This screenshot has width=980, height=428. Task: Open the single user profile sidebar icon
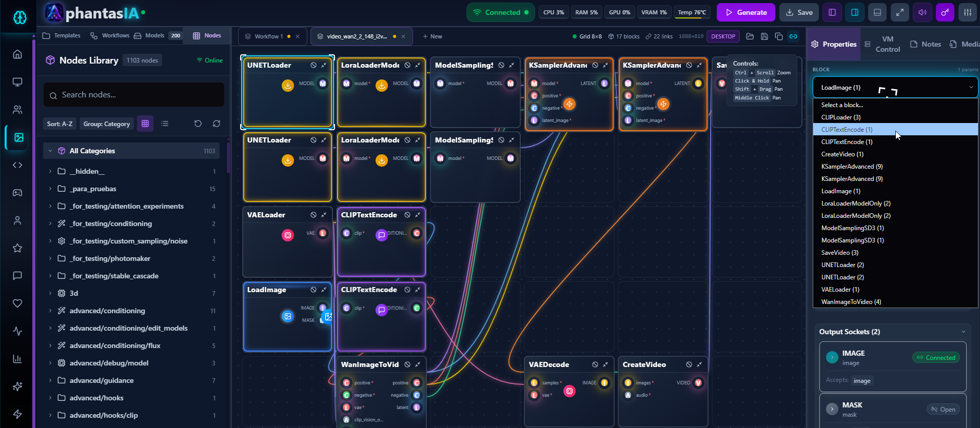[x=17, y=220]
